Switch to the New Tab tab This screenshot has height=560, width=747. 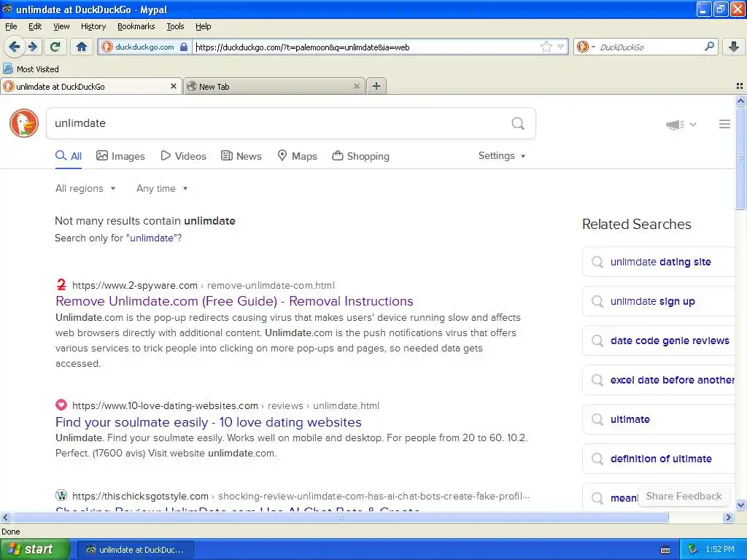[274, 86]
